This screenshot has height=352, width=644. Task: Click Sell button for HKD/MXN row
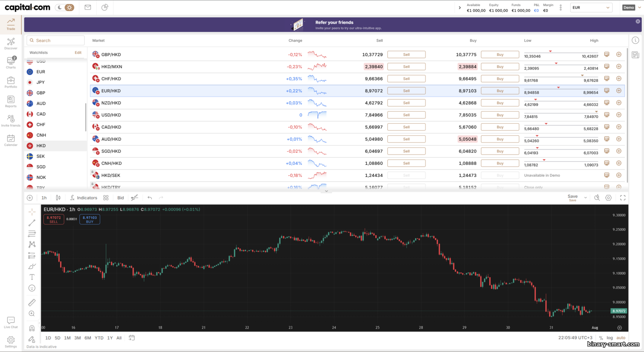pos(406,67)
